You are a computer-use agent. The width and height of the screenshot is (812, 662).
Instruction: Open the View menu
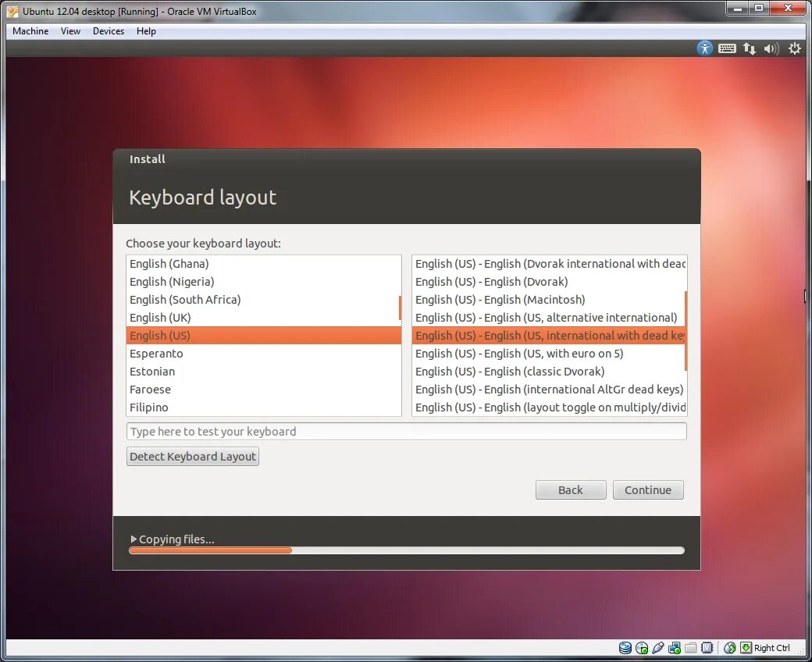point(70,31)
